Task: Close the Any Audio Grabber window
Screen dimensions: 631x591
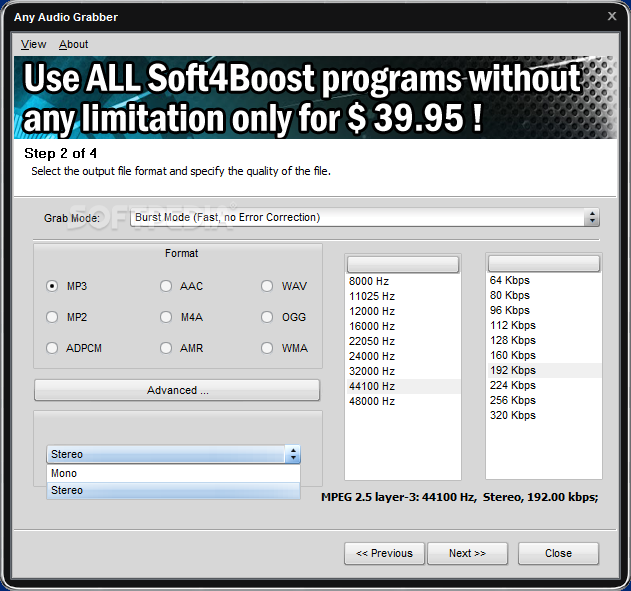Action: (612, 16)
